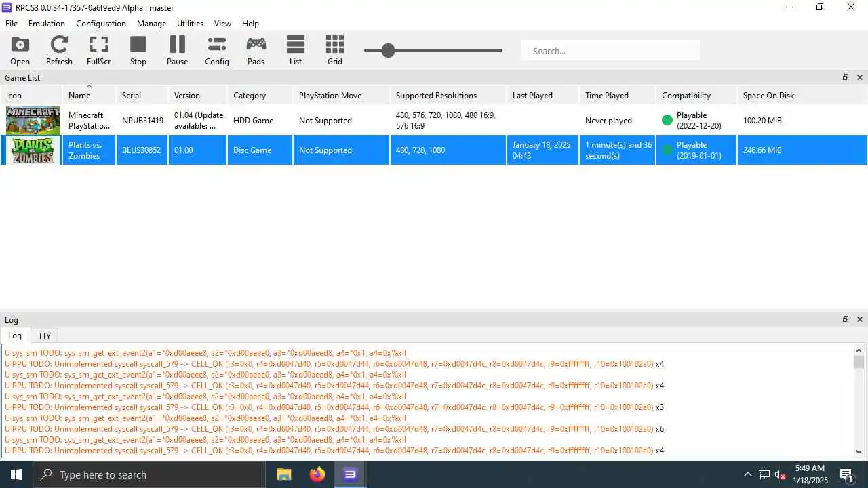Click the 100.20 MiB disk space cell
The image size is (868, 488).
pyautogui.click(x=802, y=121)
